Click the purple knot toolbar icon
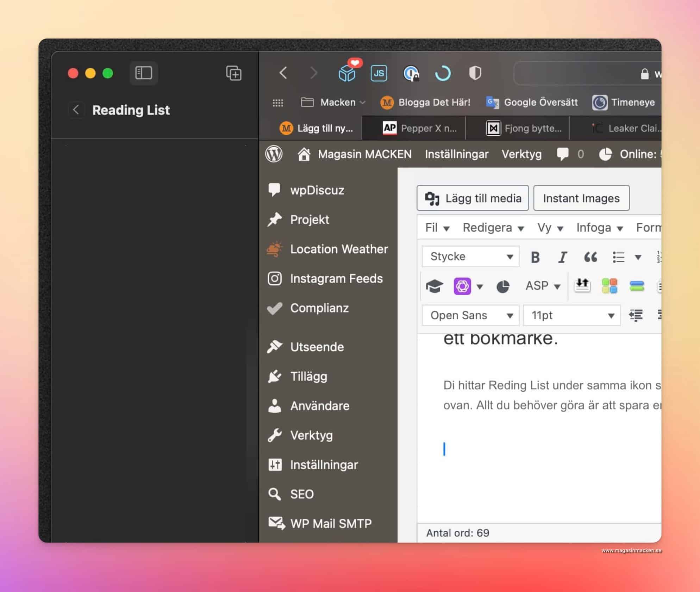The width and height of the screenshot is (700, 592). pyautogui.click(x=462, y=286)
